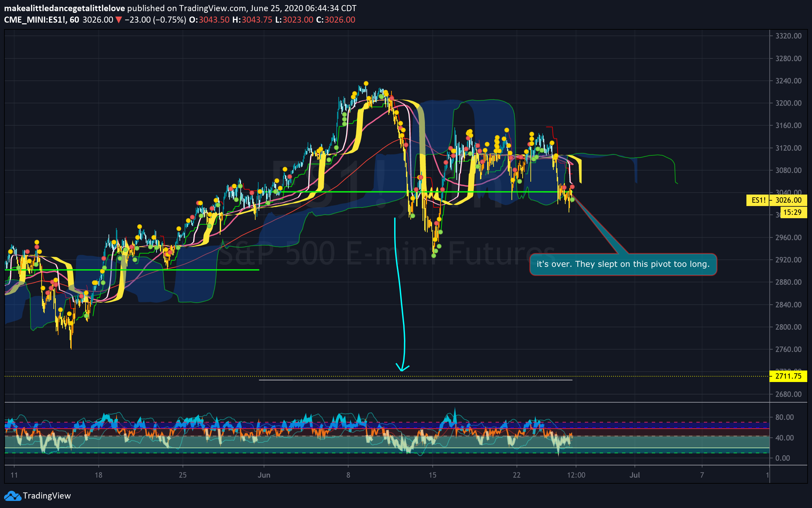Click the 3200.00 price axis label

click(788, 103)
